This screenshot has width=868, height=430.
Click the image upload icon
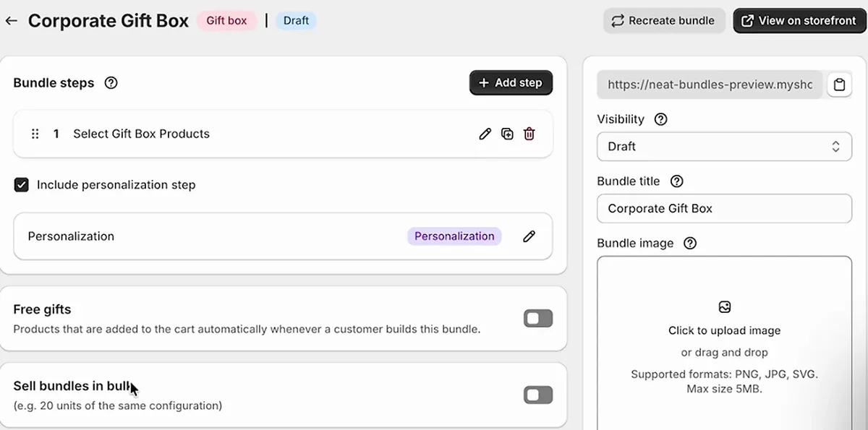[725, 307]
